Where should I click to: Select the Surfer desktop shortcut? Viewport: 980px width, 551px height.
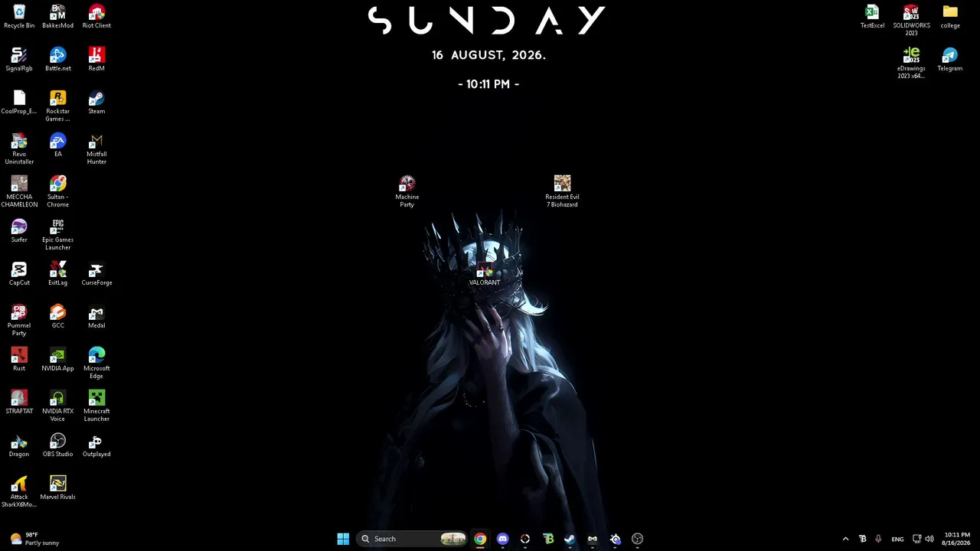pos(19,231)
